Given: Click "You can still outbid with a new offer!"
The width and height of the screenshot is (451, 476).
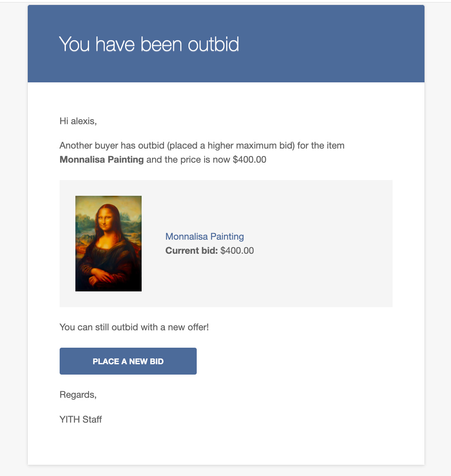Looking at the screenshot, I should (x=134, y=327).
